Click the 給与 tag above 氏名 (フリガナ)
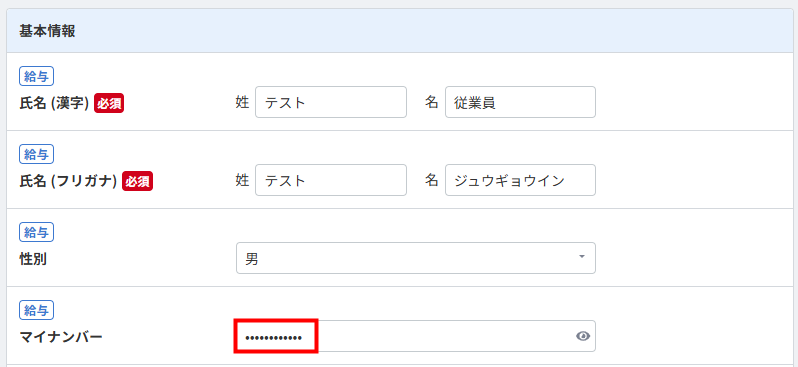This screenshot has height=367, width=798. tap(37, 154)
